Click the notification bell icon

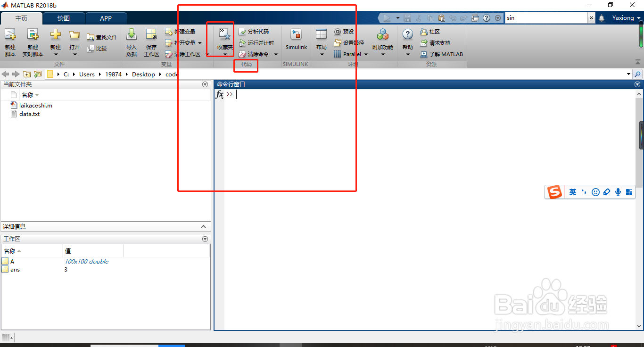[602, 18]
